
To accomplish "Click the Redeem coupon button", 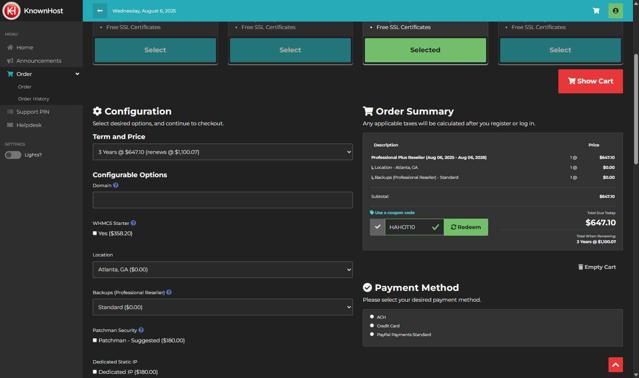I will coord(466,227).
